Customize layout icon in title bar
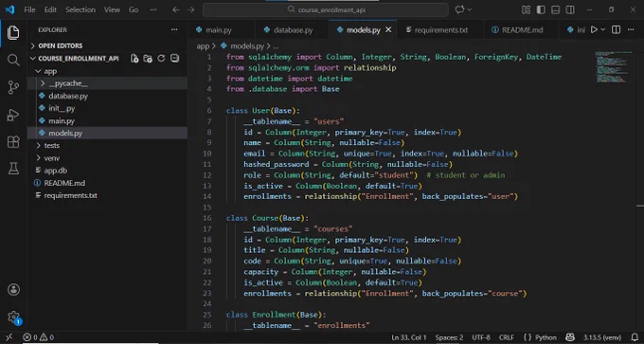 pyautogui.click(x=526, y=9)
